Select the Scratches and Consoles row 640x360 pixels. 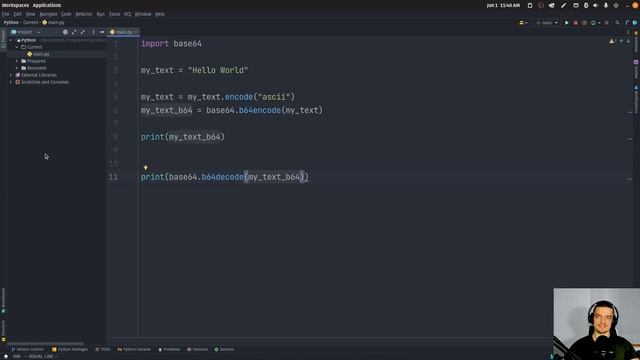[56, 82]
